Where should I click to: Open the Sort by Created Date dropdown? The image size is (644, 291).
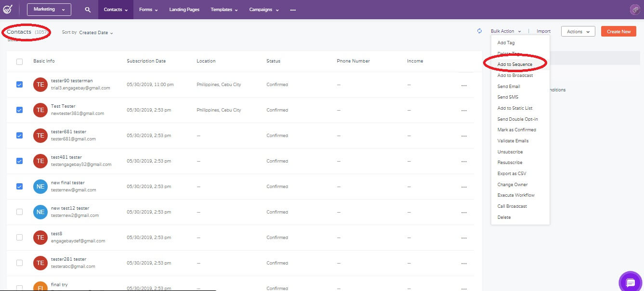click(x=96, y=33)
